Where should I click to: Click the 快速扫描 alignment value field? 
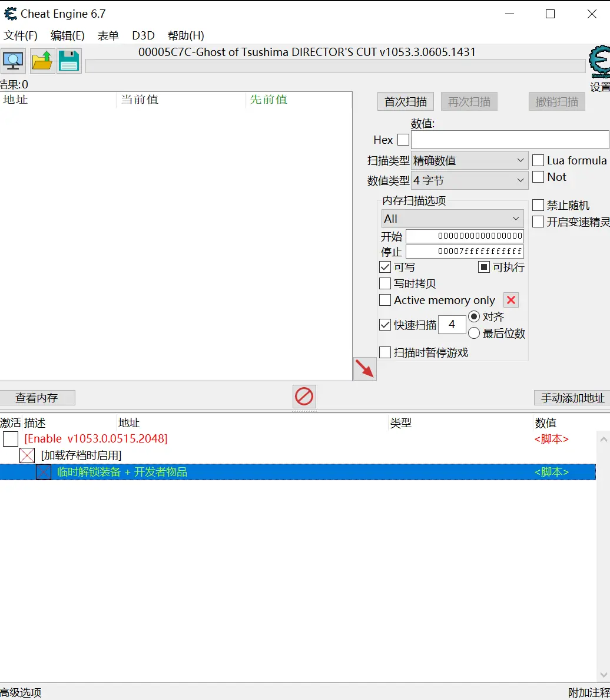point(452,325)
